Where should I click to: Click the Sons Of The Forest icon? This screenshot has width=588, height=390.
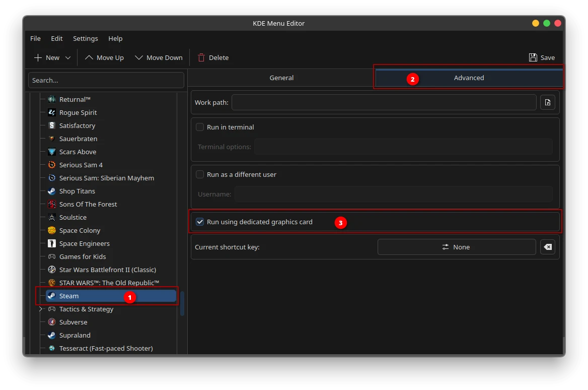pyautogui.click(x=52, y=205)
